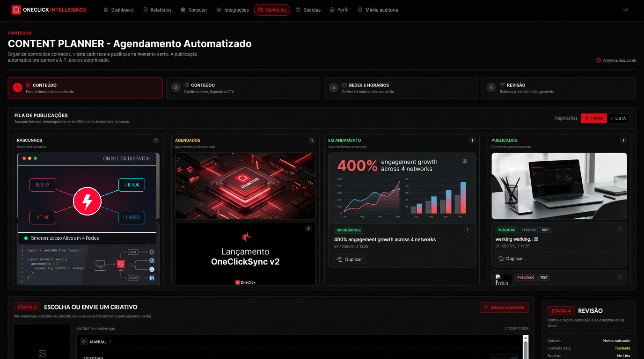Jump to step 4 Revisão in the stepper
644x359 pixels.
559,88
